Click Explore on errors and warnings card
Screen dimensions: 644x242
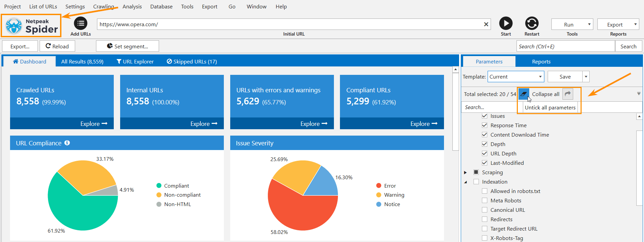(x=314, y=124)
